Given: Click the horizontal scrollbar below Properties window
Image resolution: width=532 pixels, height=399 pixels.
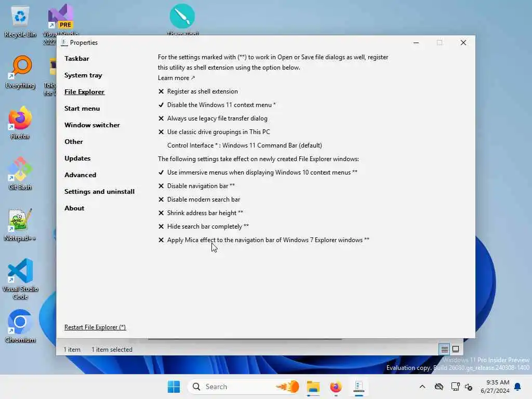Looking at the screenshot, I should point(245,339).
